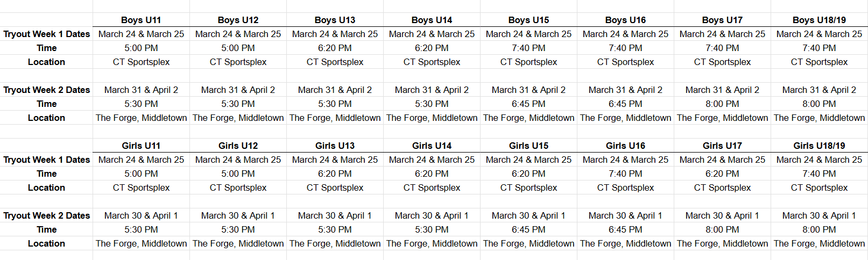Select the Girls U13 header cell
Viewport: 868px width, 260px height.
tap(335, 146)
